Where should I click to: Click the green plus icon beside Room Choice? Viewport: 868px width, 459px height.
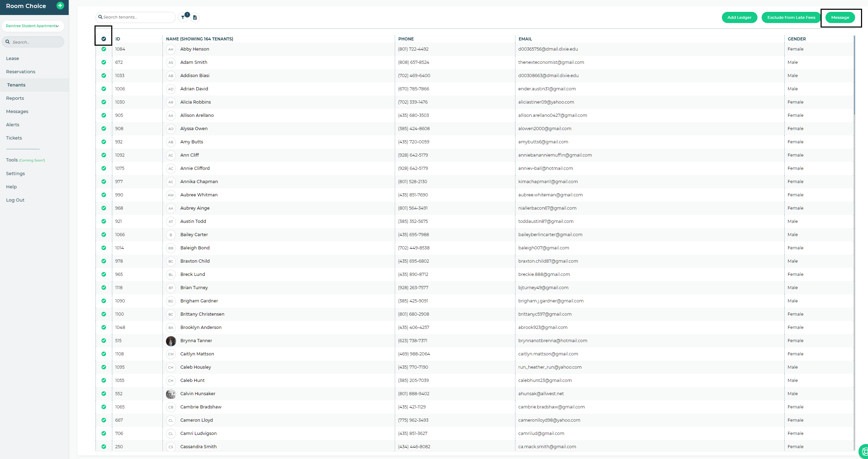pyautogui.click(x=60, y=6)
